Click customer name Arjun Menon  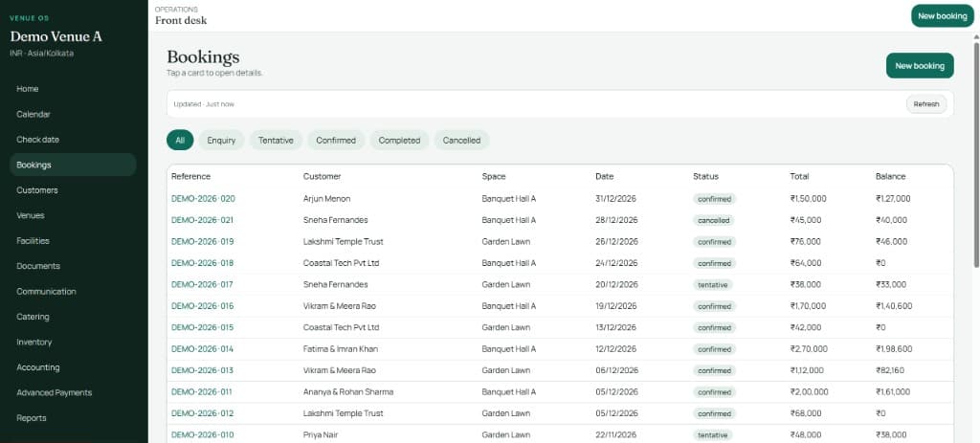click(x=327, y=199)
